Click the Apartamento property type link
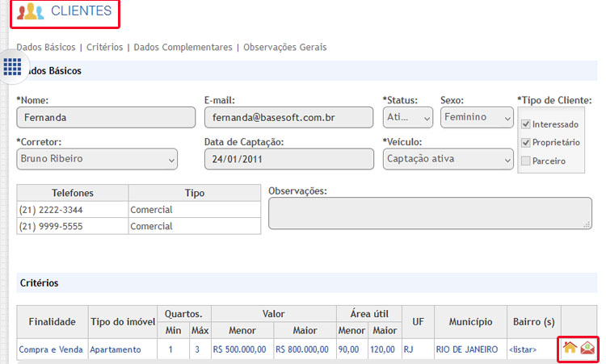 [x=122, y=349]
